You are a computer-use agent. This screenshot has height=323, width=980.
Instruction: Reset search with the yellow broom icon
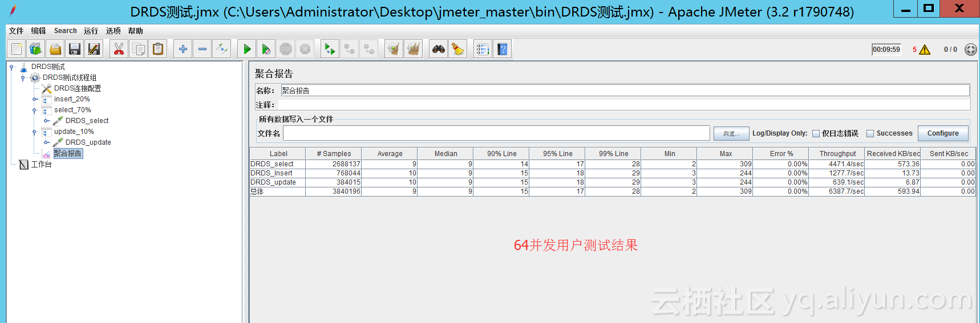pyautogui.click(x=458, y=49)
